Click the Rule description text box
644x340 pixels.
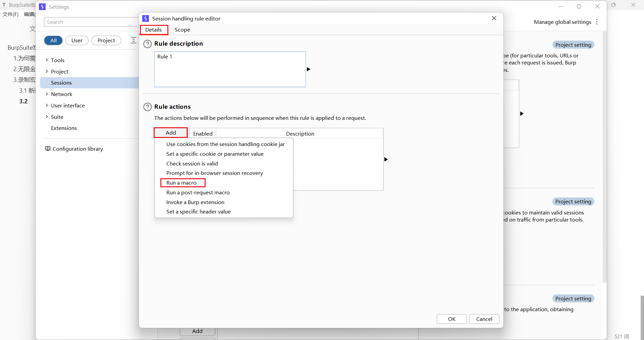tap(230, 69)
